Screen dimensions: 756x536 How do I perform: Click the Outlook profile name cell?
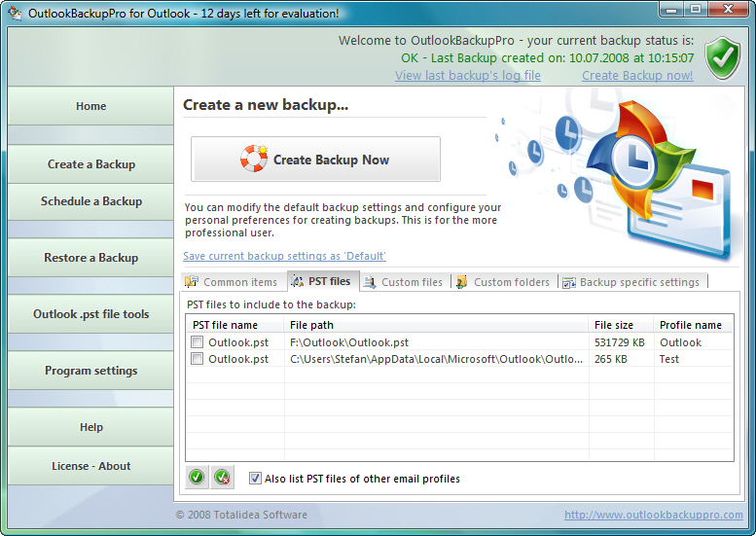click(694, 342)
